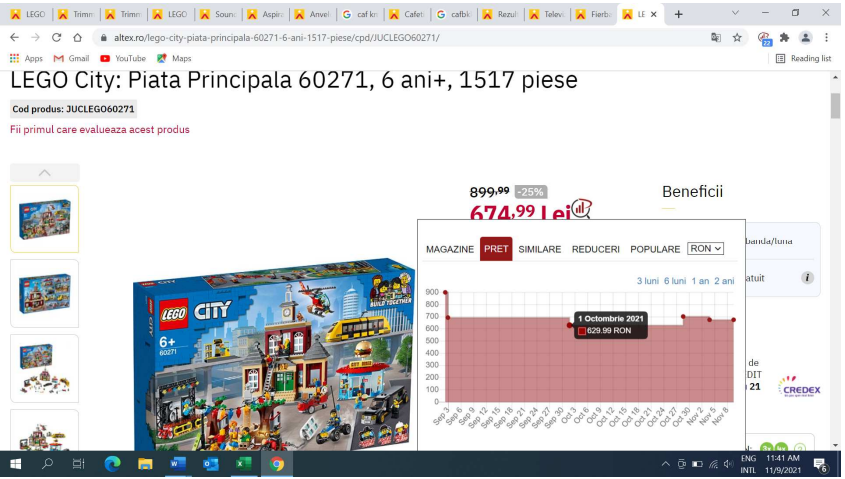Click the price history chart icon near price
Image resolution: width=845 pixels, height=479 pixels.
click(x=580, y=209)
